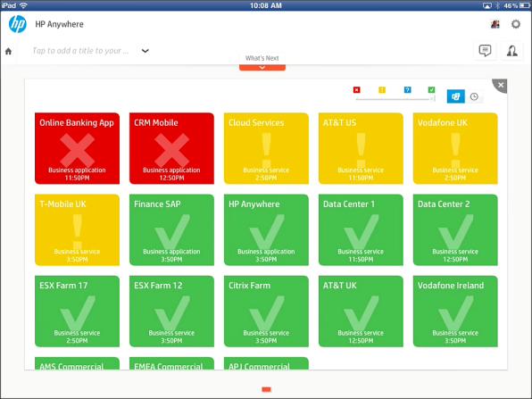Select the Cloud Services tile
The image size is (532, 399).
click(x=266, y=148)
